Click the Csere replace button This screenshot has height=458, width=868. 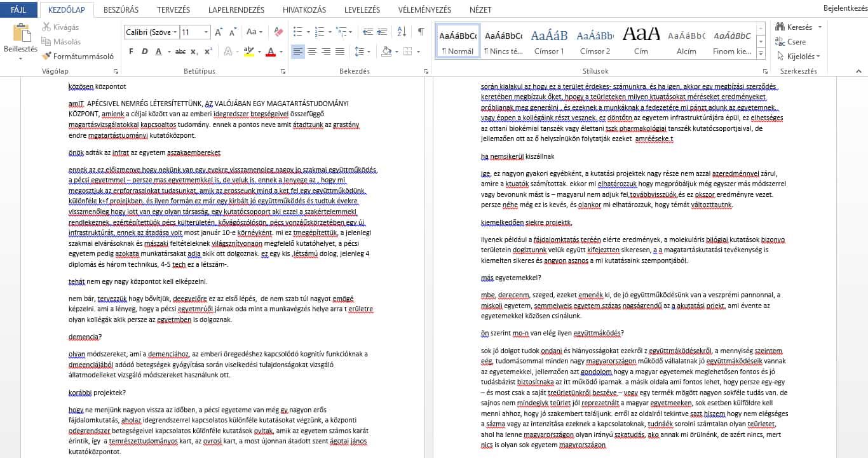(x=790, y=42)
